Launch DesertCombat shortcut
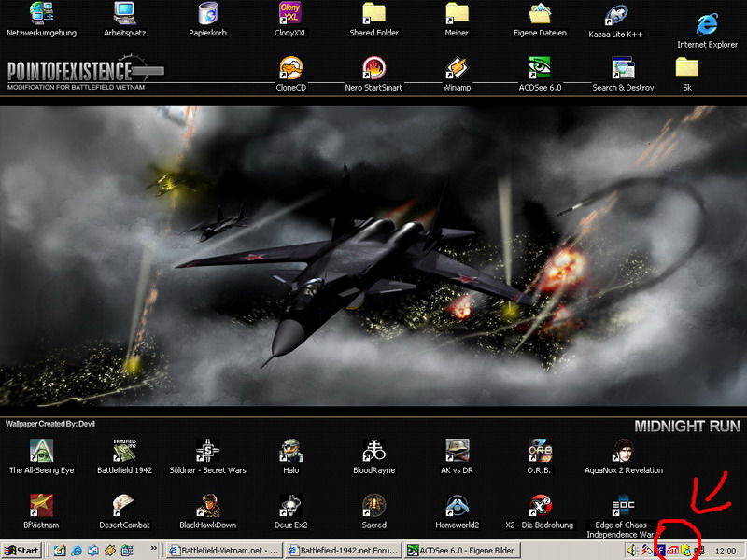Viewport: 747px width, 560px height. pos(125,511)
